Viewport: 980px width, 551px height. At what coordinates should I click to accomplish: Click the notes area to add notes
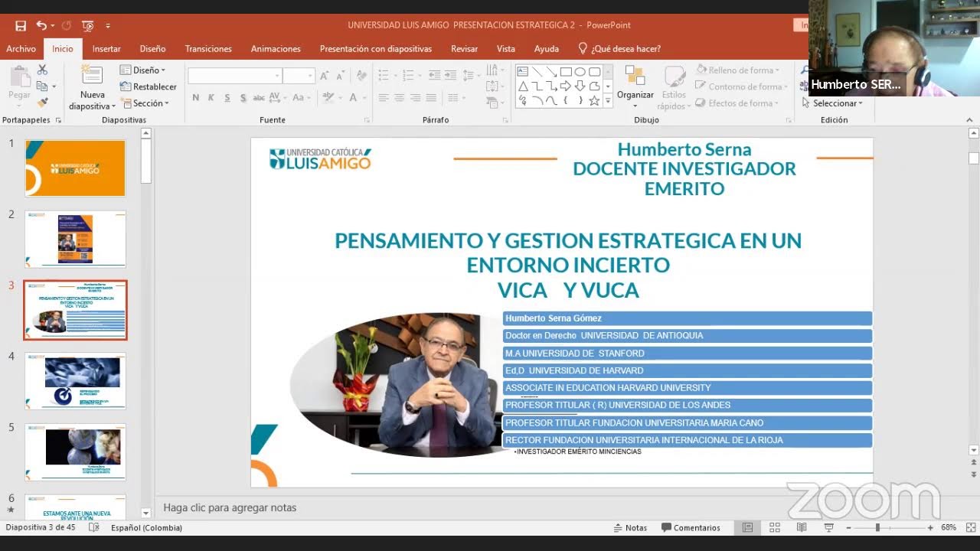tap(563, 507)
